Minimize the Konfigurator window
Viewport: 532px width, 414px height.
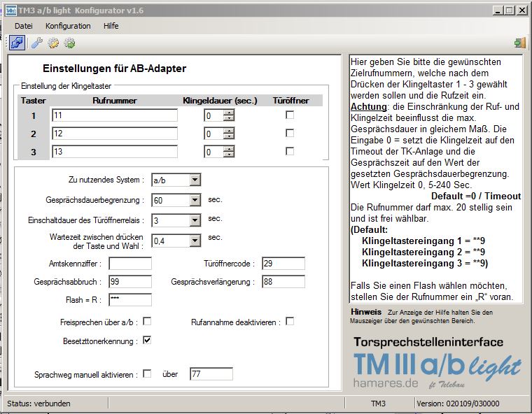498,10
